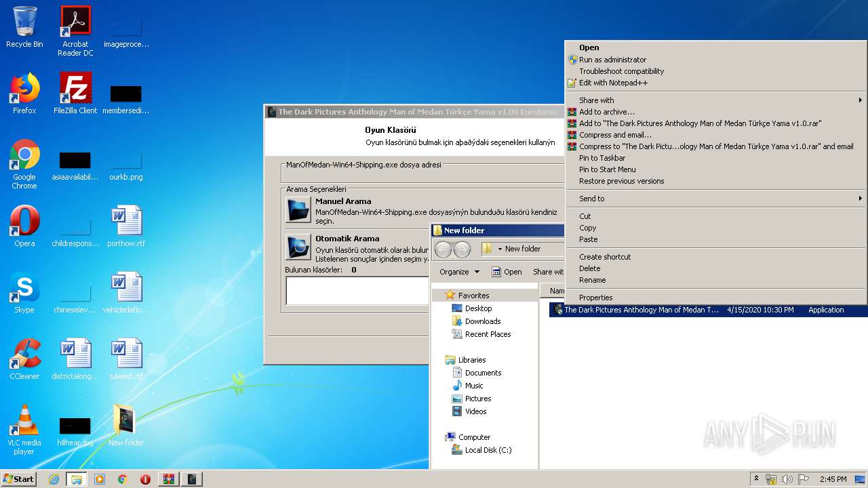The height and width of the screenshot is (488, 868).
Task: Select vehicledefin rtf desktop file
Action: 126,293
